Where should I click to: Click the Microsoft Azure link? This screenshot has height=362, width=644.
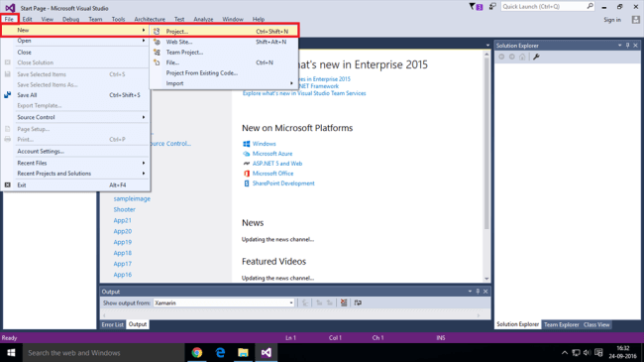272,154
